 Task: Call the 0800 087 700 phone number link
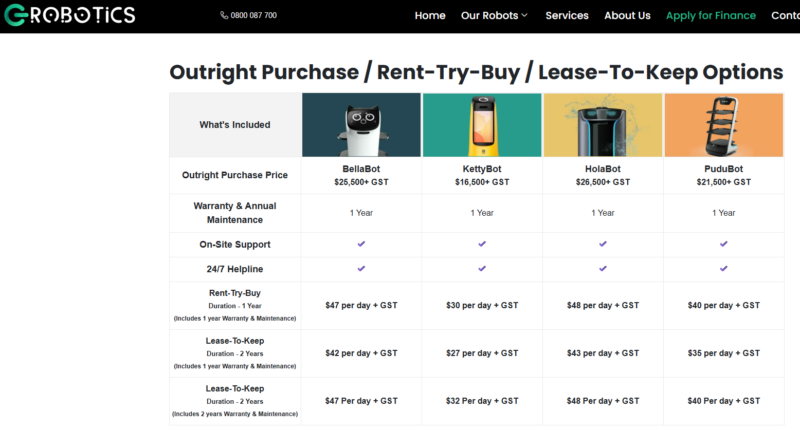coord(253,16)
